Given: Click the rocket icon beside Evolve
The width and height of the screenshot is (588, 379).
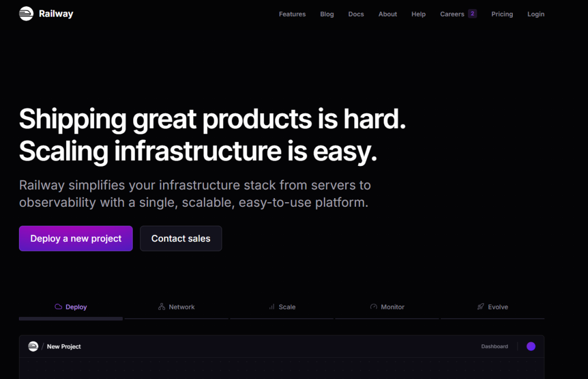Looking at the screenshot, I should pos(481,307).
